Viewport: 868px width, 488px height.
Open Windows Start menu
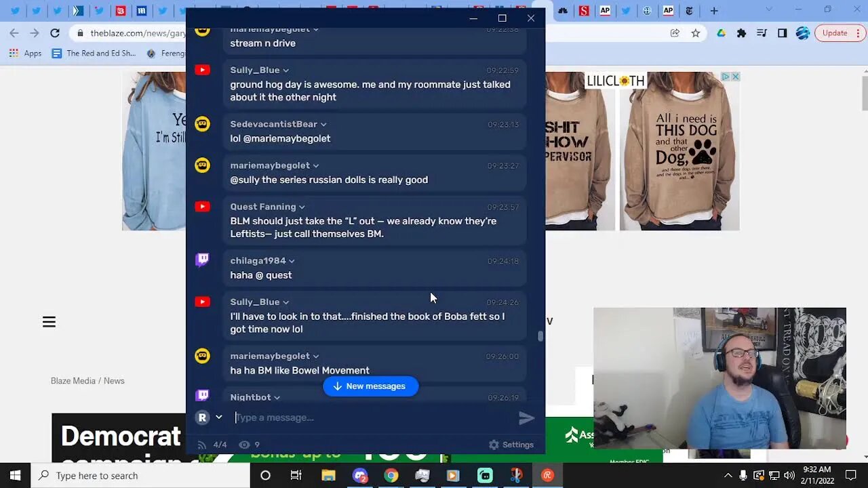point(15,475)
